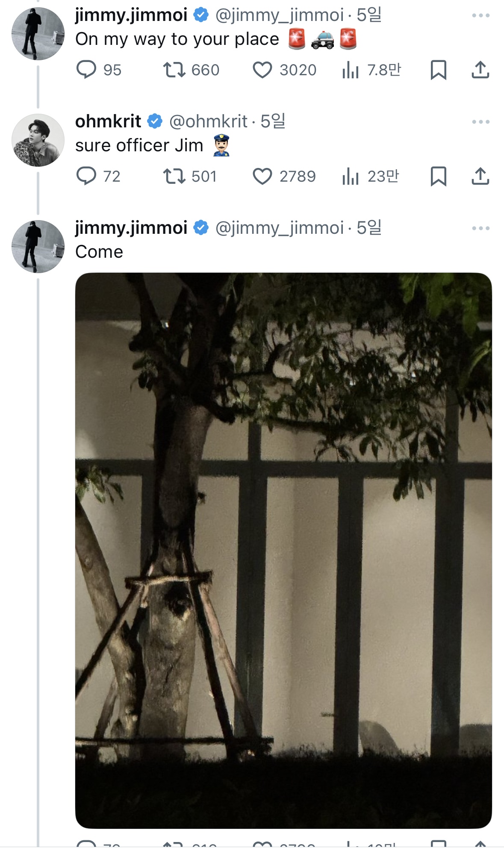Open more options for ohmkrit's tweet
Image resolution: width=504 pixels, height=851 pixels.
click(480, 122)
